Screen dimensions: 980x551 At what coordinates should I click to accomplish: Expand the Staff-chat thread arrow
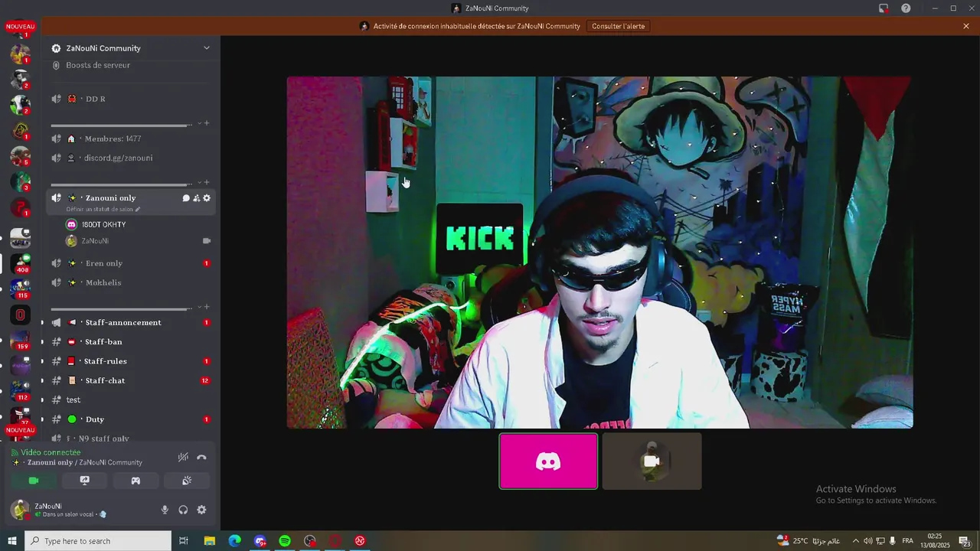(42, 380)
